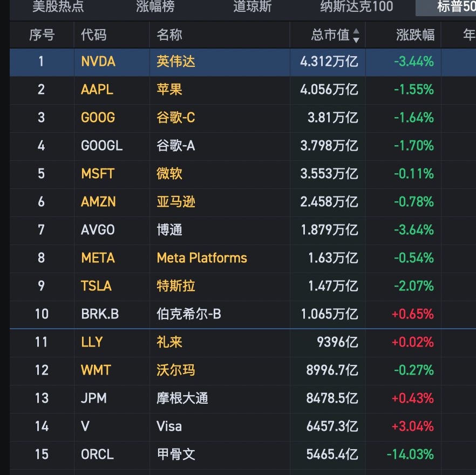Viewport: 476px width, 475px height.
Task: Select the GOOG stock code
Action: pyautogui.click(x=98, y=118)
